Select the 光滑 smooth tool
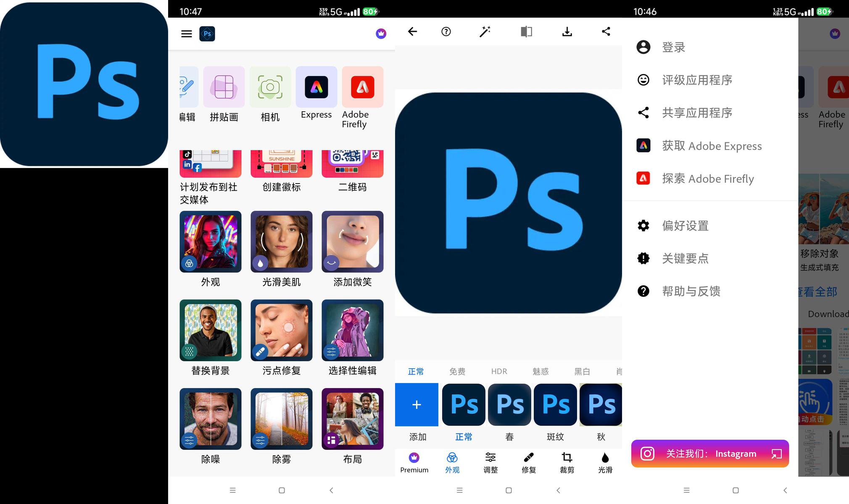Image resolution: width=849 pixels, height=504 pixels. coord(605,463)
